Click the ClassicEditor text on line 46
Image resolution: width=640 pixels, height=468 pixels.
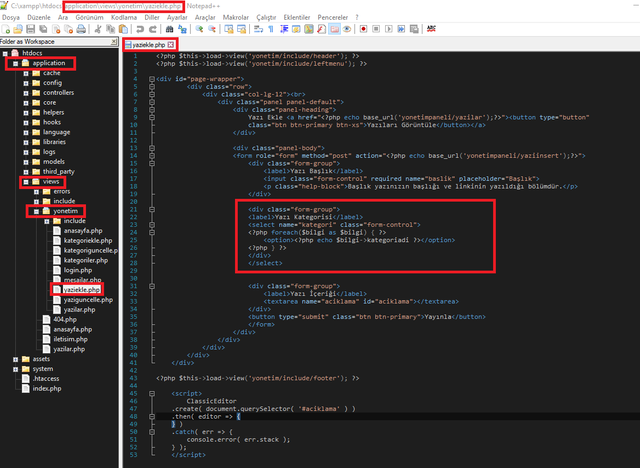[211, 401]
